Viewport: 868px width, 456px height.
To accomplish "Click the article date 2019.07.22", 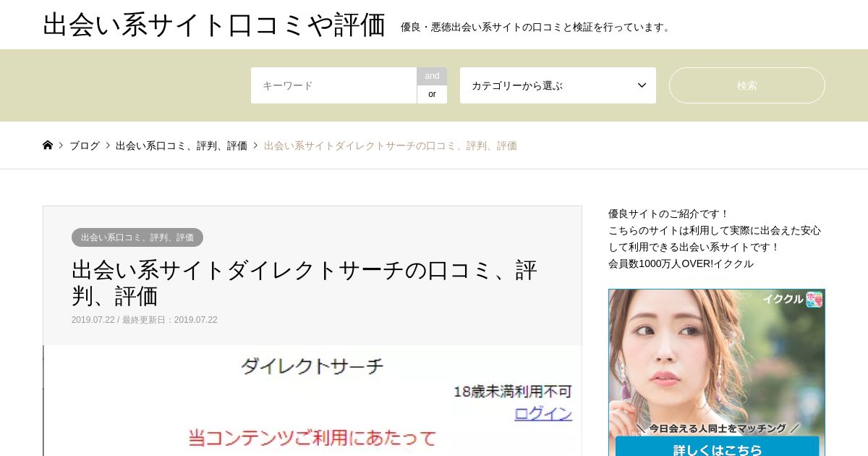I will point(93,320).
